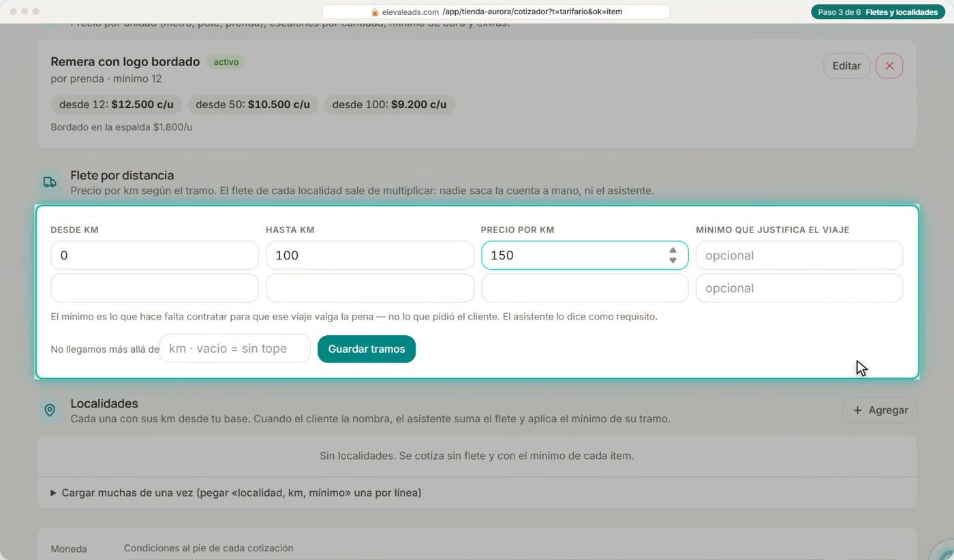954x560 pixels.
Task: Select second-row Mínimo que justifica el viaje field
Action: [x=799, y=288]
